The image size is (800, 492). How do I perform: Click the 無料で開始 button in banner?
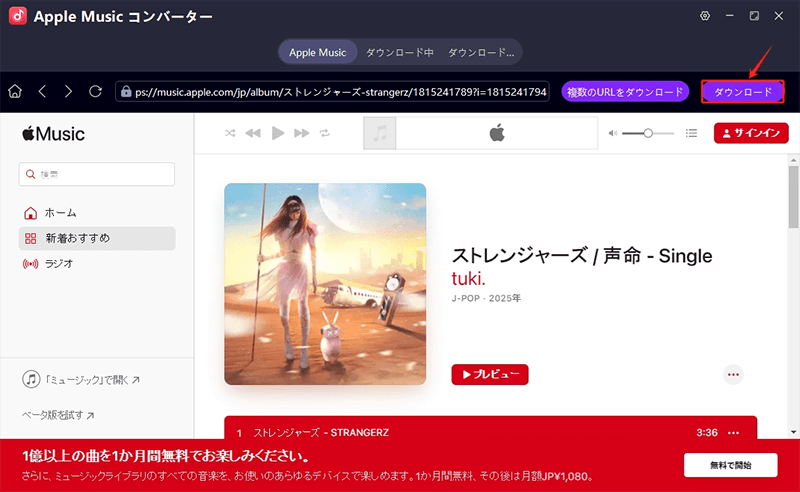[731, 465]
